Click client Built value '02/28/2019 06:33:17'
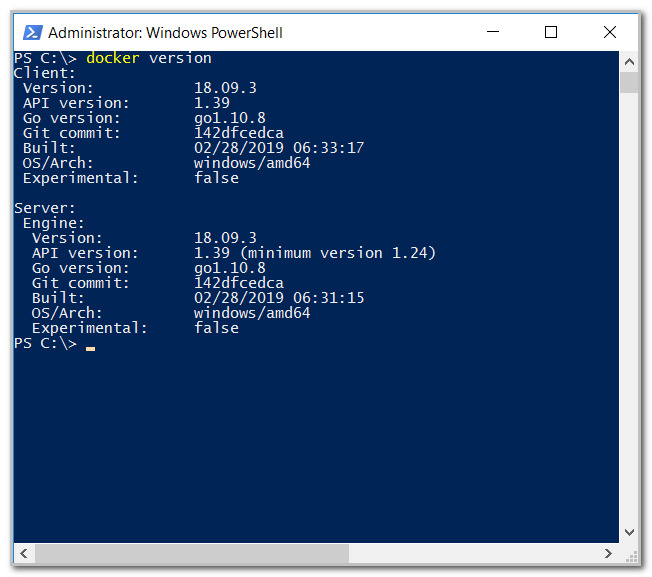The image size is (652, 577). (x=279, y=148)
